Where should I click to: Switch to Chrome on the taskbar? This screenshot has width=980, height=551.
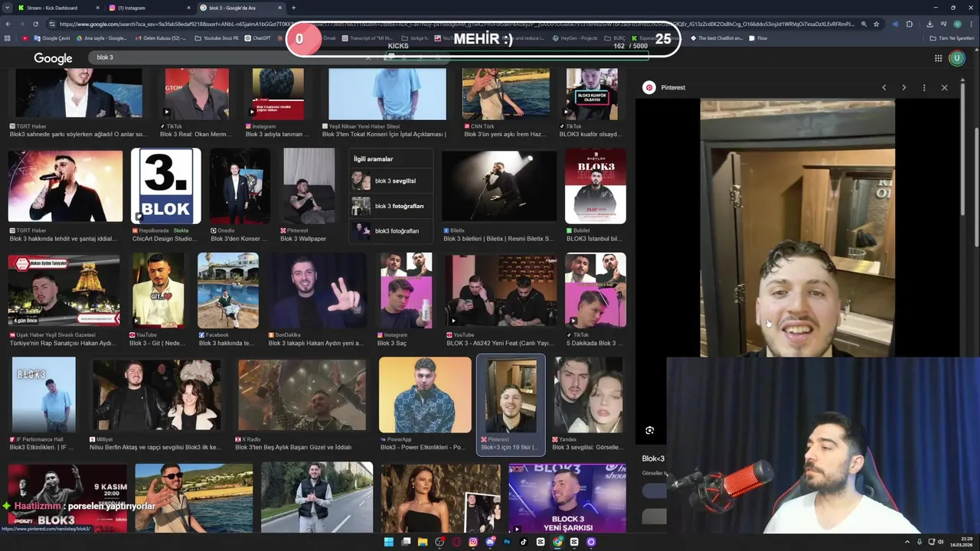pyautogui.click(x=557, y=542)
